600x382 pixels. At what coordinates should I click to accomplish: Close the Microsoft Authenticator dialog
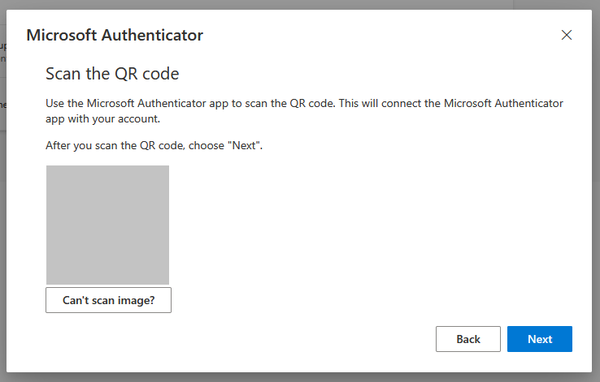566,35
